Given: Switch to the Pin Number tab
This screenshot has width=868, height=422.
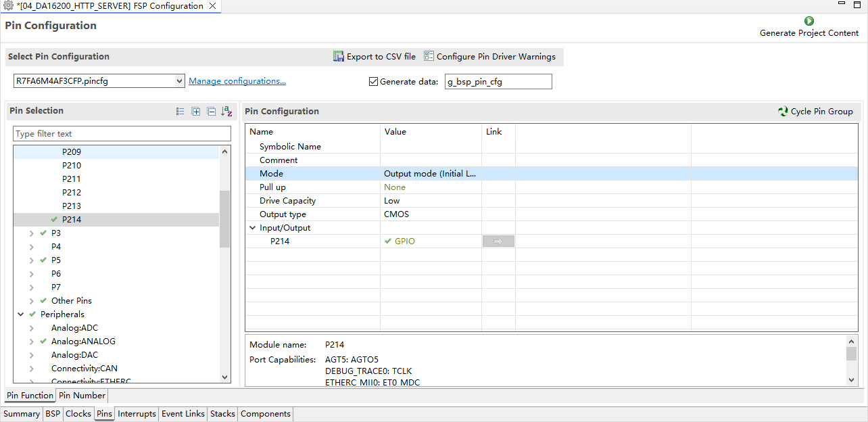Looking at the screenshot, I should pyautogui.click(x=81, y=396).
